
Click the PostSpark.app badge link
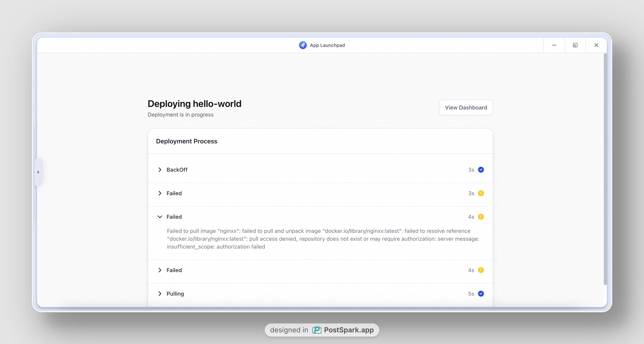pyautogui.click(x=349, y=330)
